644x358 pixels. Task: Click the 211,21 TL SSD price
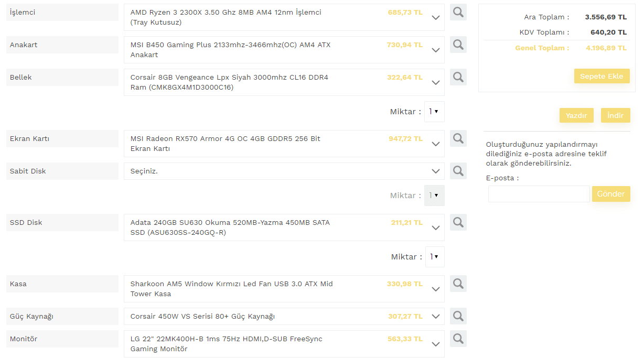click(406, 222)
